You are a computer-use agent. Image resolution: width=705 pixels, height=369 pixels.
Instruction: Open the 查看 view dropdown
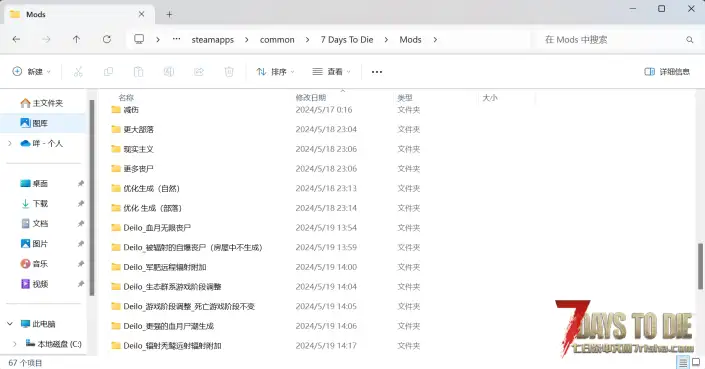click(331, 71)
